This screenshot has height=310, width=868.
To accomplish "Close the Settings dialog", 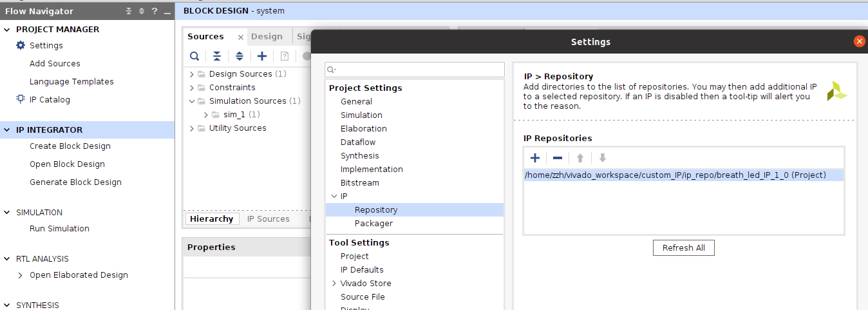I will pos(859,41).
